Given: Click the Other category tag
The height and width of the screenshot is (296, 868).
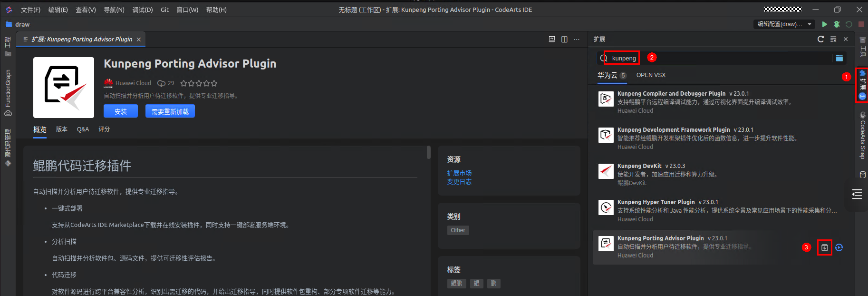Looking at the screenshot, I should 458,230.
